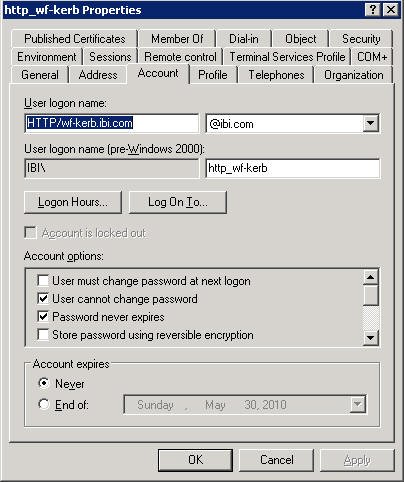Switch to the Member Of tab
The height and width of the screenshot is (482, 404).
[177, 39]
